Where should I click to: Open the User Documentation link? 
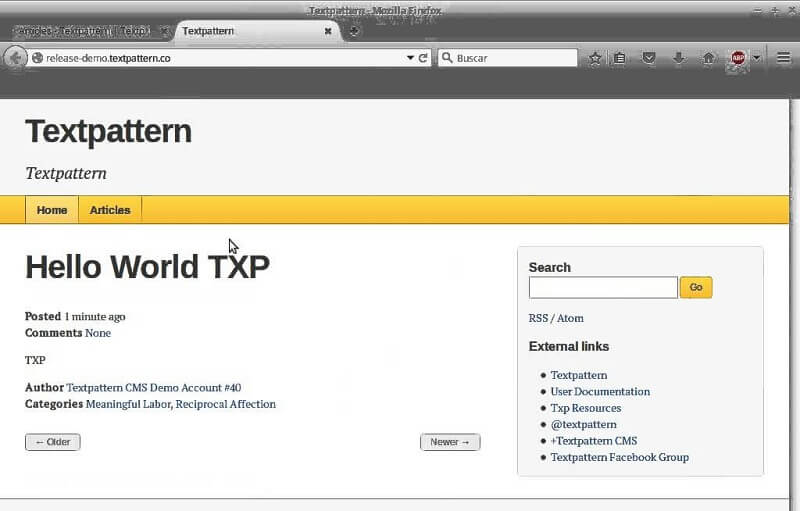[x=600, y=392]
